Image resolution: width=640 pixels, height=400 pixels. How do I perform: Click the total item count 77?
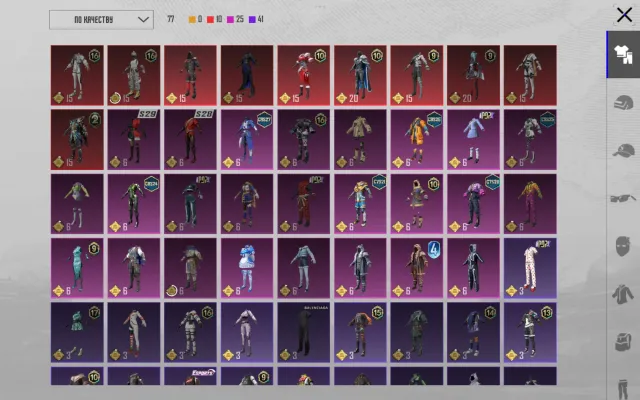(x=171, y=19)
